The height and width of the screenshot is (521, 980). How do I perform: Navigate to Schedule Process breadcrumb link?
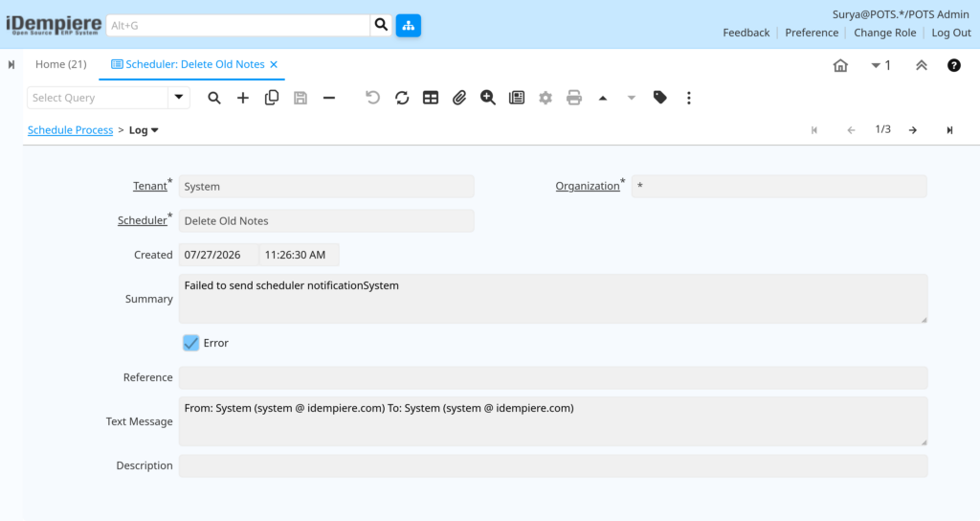pos(70,130)
